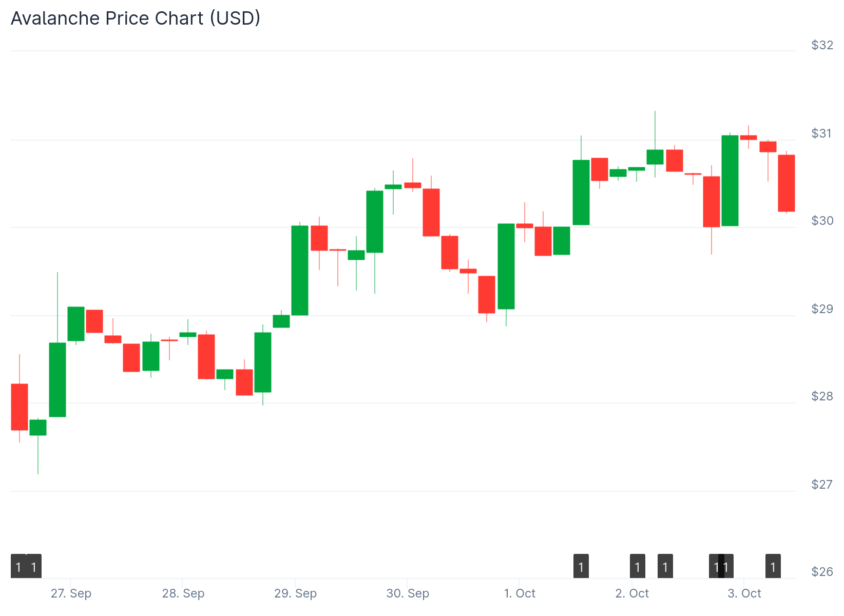The height and width of the screenshot is (616, 844).
Task: Select the 27. Sep date label
Action: pos(71,593)
